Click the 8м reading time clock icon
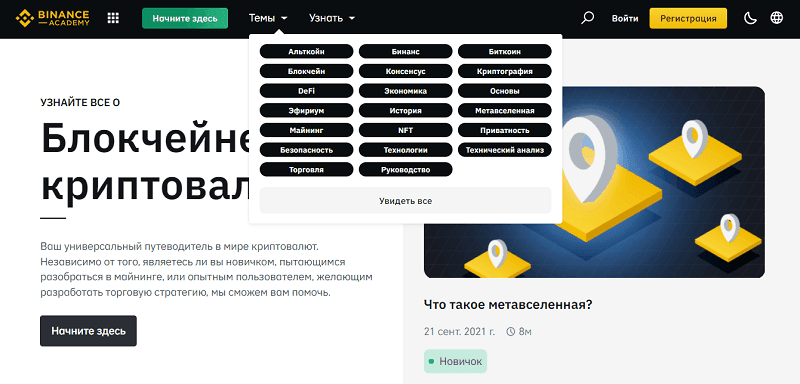 [511, 332]
